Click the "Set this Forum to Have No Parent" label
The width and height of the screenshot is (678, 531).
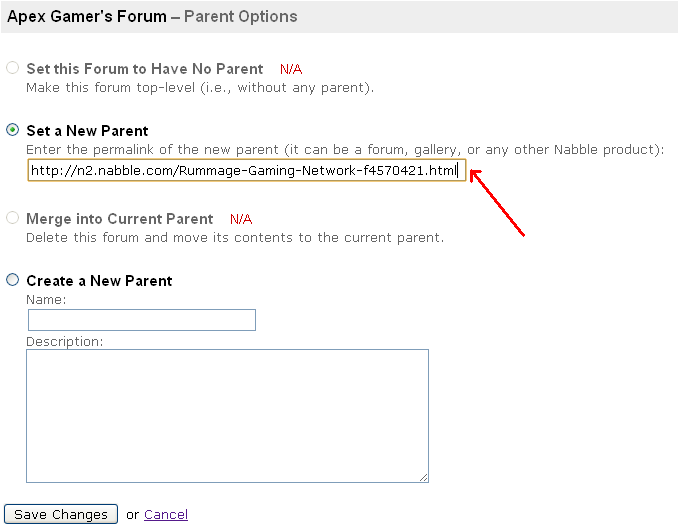click(144, 69)
